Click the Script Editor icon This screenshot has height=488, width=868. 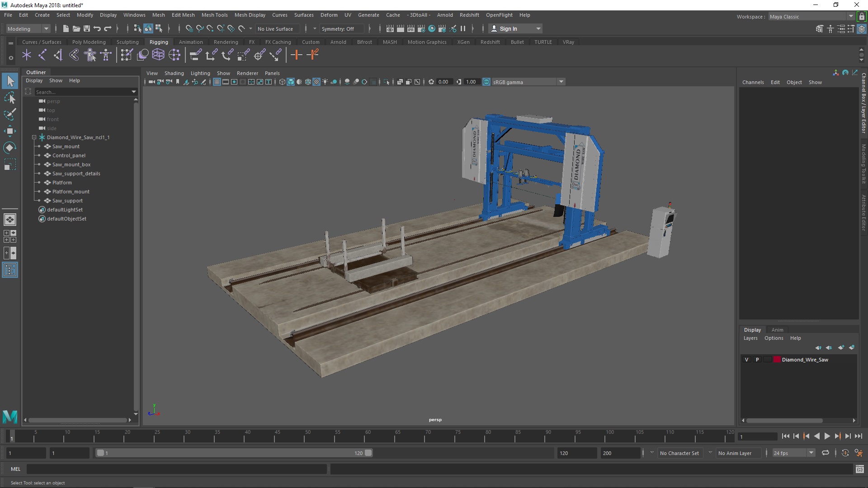tap(859, 469)
